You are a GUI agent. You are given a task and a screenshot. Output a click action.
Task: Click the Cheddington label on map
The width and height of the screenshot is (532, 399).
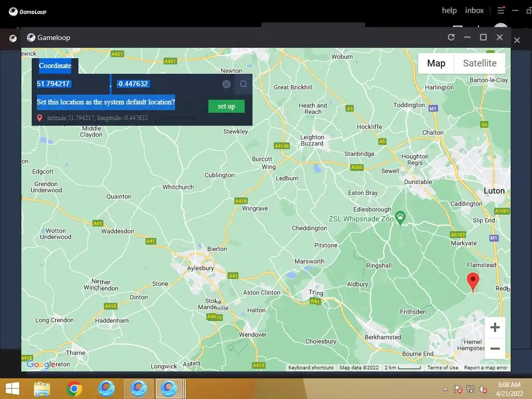tap(309, 228)
